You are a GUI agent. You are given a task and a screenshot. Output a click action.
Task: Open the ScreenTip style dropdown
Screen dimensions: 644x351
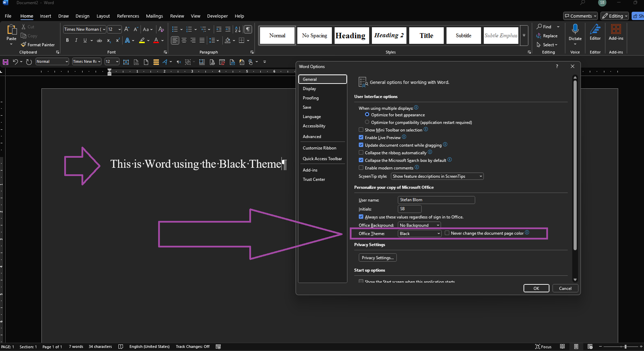(x=437, y=176)
